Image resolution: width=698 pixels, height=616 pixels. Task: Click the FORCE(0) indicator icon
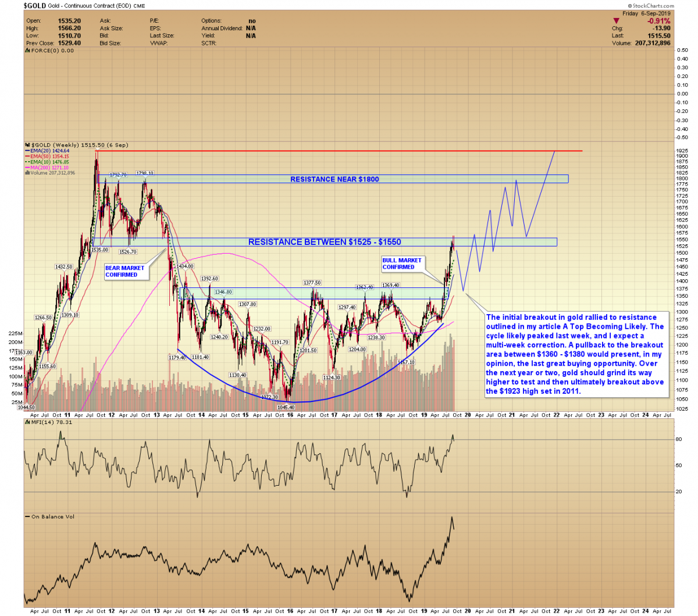(x=27, y=51)
